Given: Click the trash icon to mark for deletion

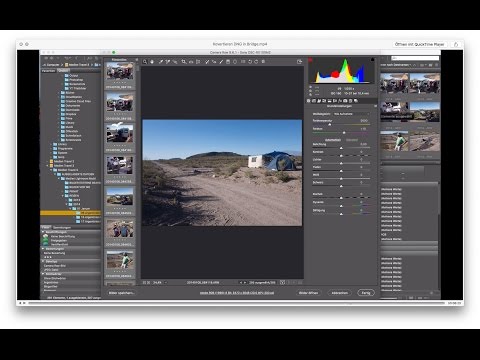Looking at the screenshot, I should point(263,62).
